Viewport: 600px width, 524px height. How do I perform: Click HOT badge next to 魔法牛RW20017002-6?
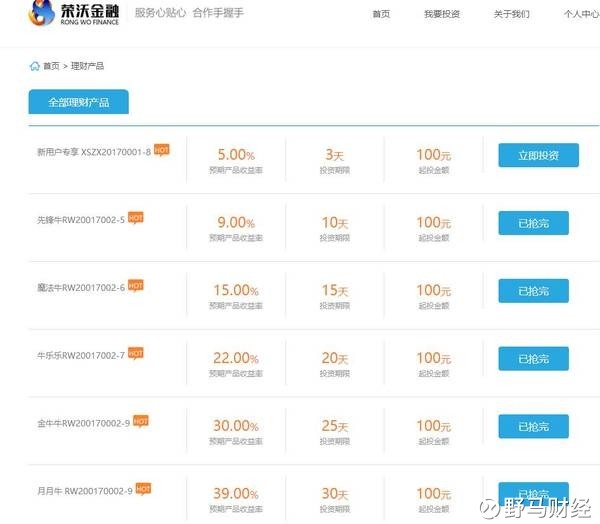(x=135, y=286)
